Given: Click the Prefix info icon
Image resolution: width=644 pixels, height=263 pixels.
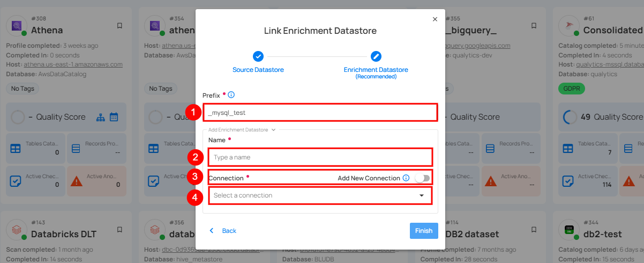Looking at the screenshot, I should [x=231, y=95].
